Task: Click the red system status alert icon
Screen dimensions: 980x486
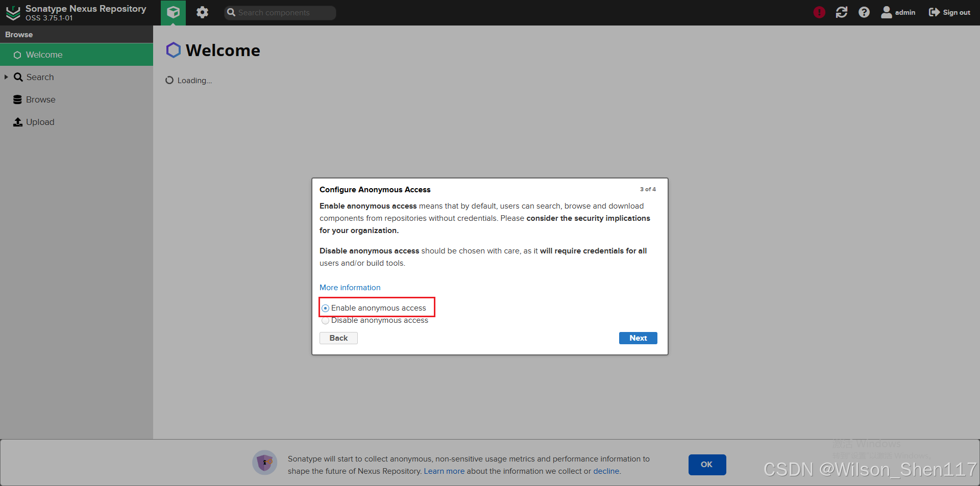Action: (x=819, y=12)
